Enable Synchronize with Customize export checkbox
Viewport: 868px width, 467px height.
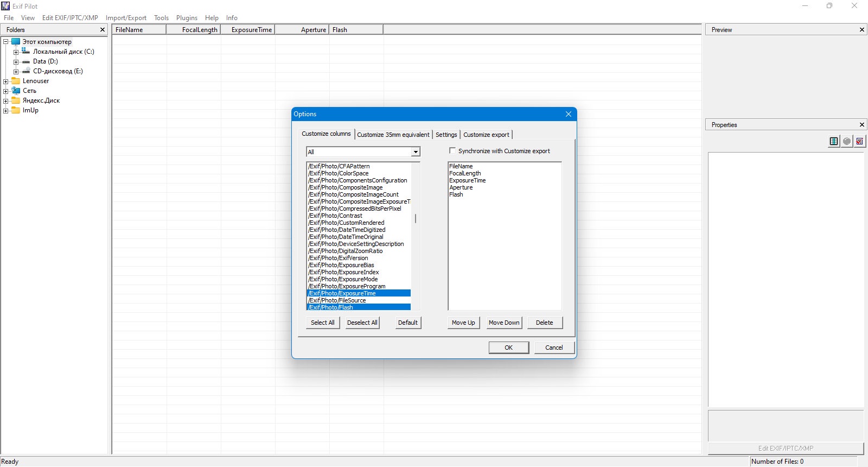pyautogui.click(x=452, y=150)
